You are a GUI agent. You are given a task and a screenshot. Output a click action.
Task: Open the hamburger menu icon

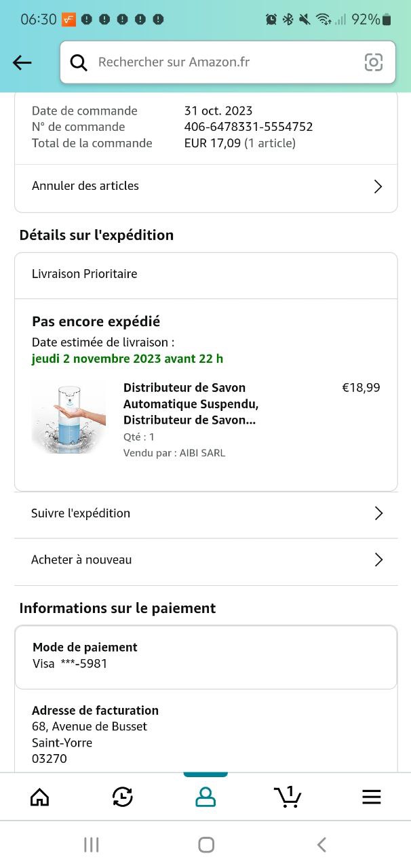pos(371,797)
